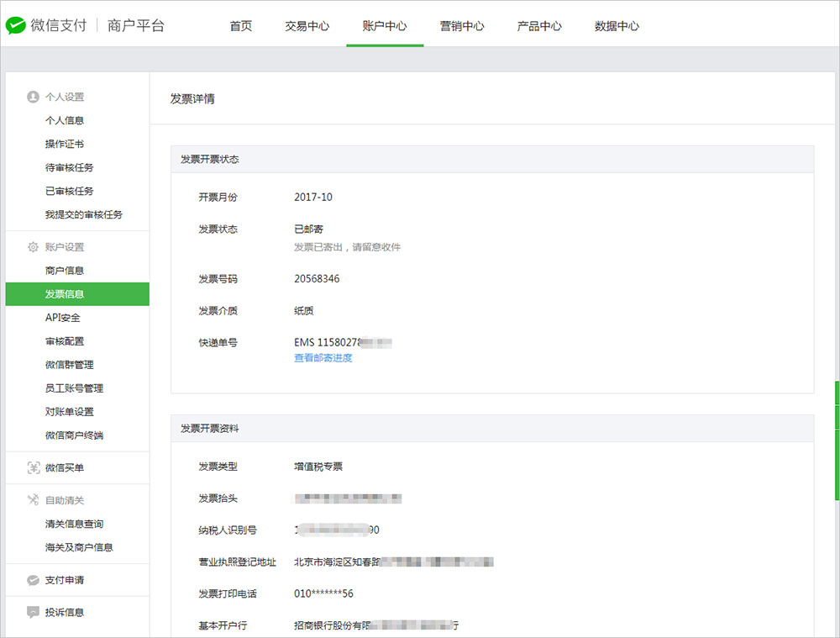
Task: Select 海关及商户信息 sidebar item
Action: 79,547
